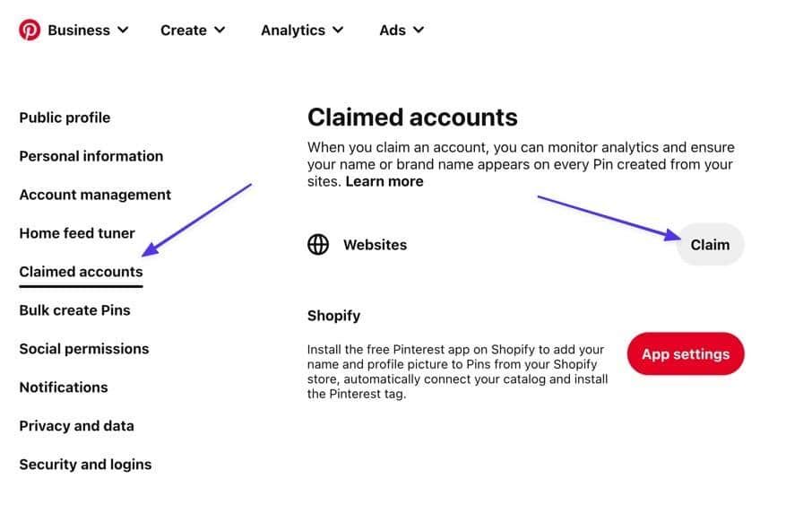
Task: Open Bulk create Pins page
Action: tap(74, 310)
